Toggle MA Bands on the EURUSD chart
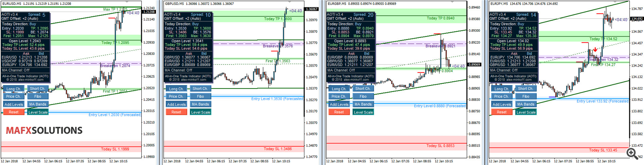644x165 pixels. pyautogui.click(x=38, y=104)
